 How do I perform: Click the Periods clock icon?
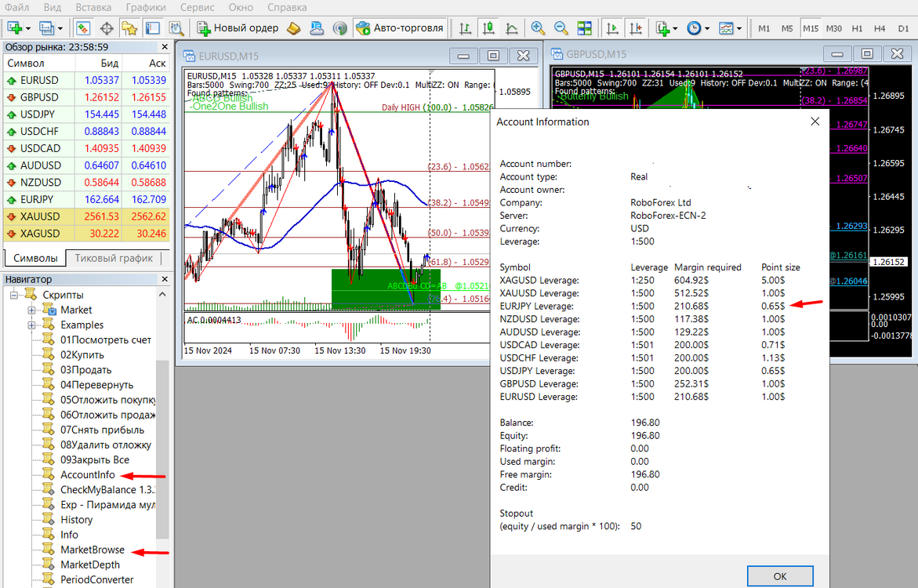(x=694, y=27)
